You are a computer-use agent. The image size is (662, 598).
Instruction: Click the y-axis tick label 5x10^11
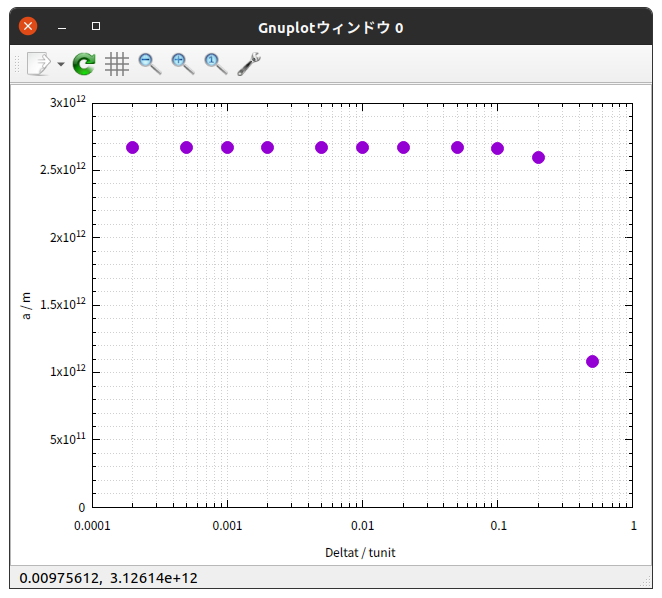pyautogui.click(x=68, y=439)
